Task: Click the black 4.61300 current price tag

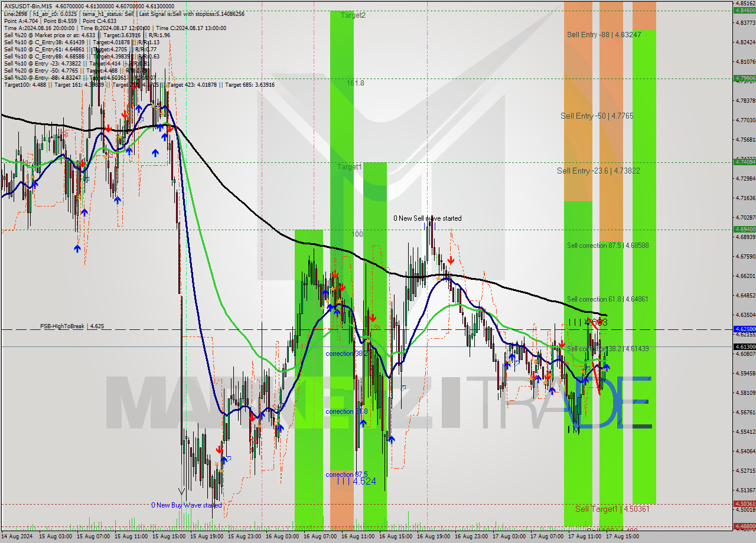Action: coord(744,346)
